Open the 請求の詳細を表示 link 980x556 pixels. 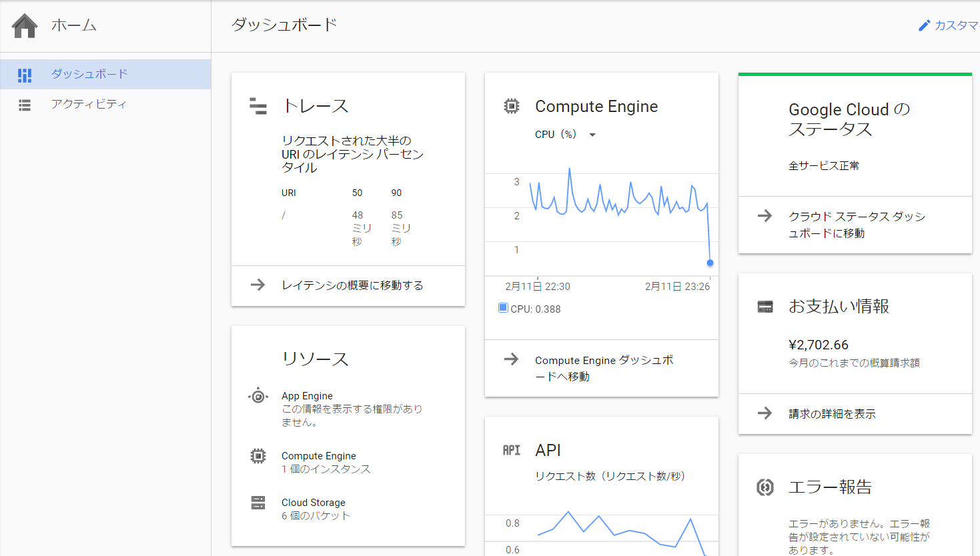832,414
